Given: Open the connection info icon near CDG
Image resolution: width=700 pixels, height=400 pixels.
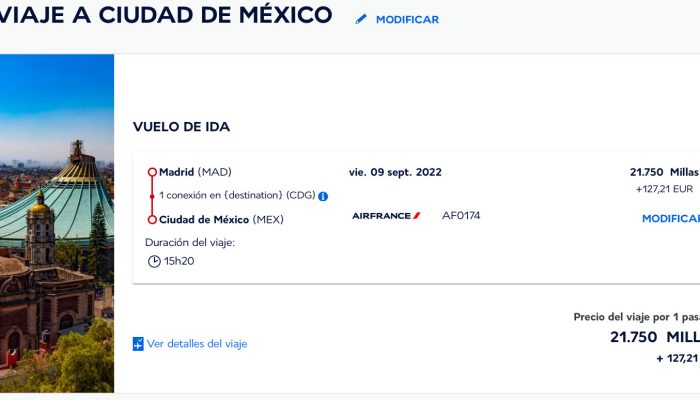Looking at the screenshot, I should coord(323,196).
